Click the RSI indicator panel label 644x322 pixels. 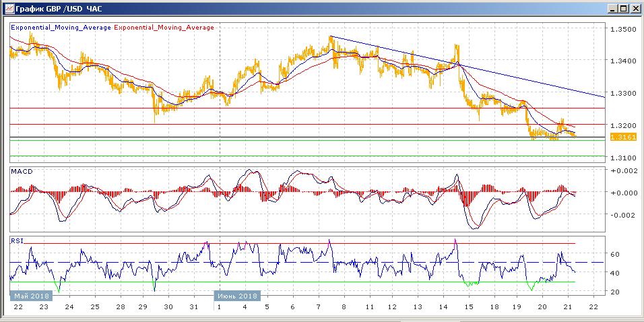(17, 239)
